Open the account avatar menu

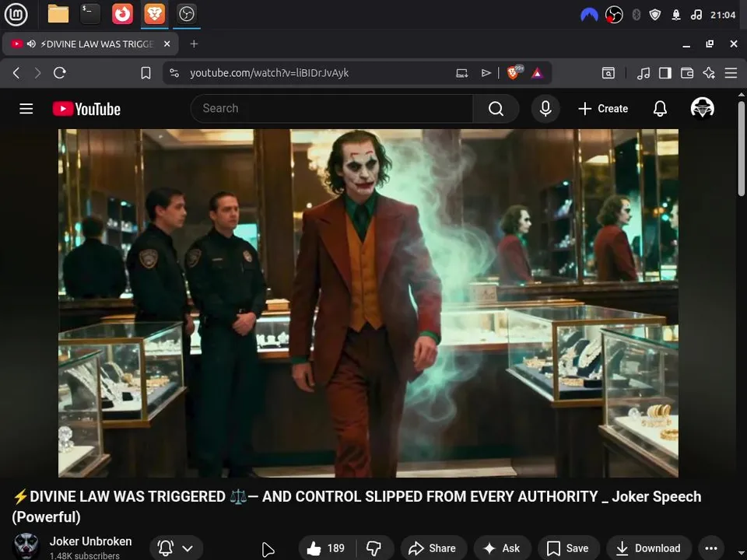tap(702, 108)
